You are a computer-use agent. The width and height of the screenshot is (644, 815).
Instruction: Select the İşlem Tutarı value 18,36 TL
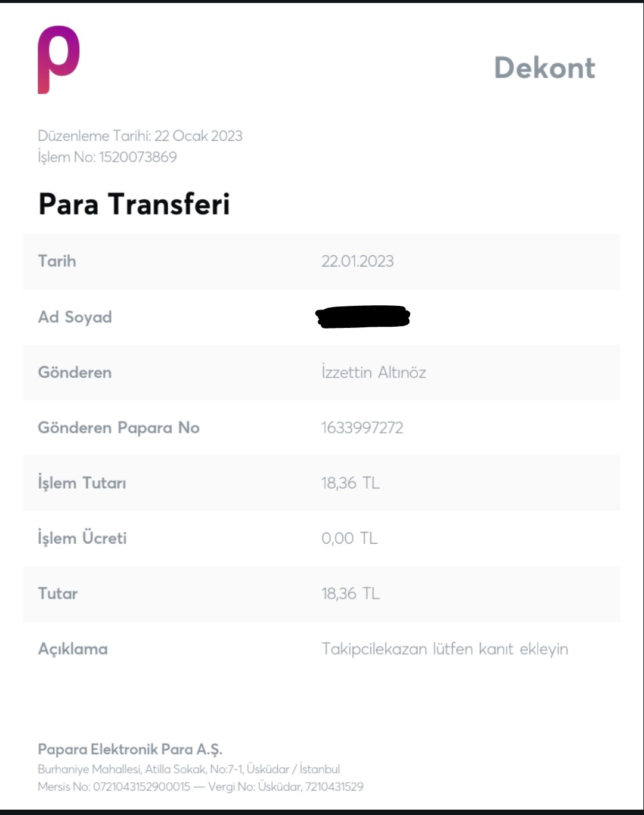350,483
